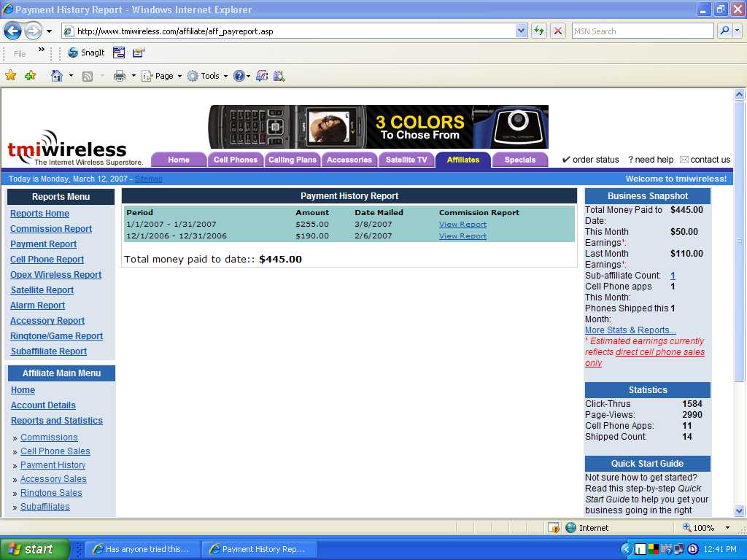Click the address bar URL field
The height and width of the screenshot is (560, 747).
coord(289,31)
